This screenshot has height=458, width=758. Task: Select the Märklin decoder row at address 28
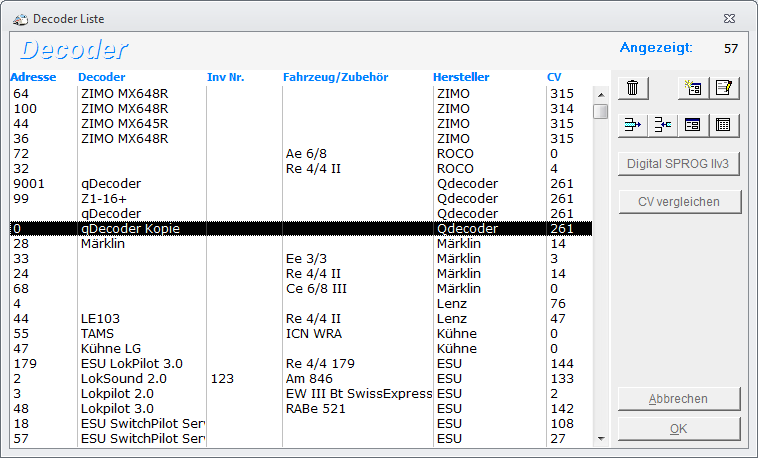coord(301,244)
